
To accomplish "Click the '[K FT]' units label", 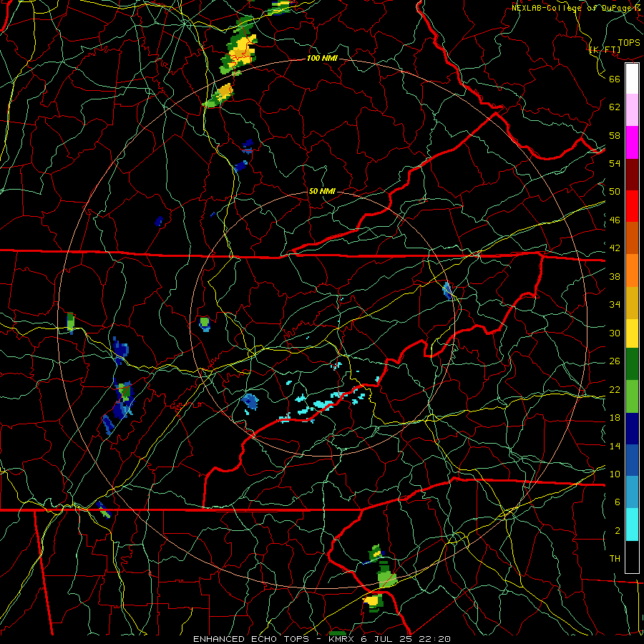I will point(605,49).
